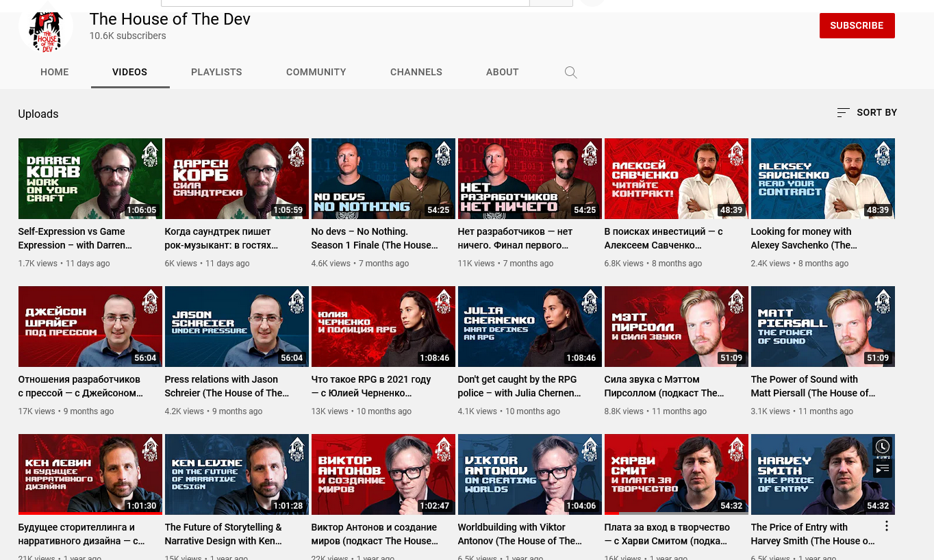
Task: Click title 'Когда саундтрек пишет рок-музыкант'
Action: (x=221, y=238)
